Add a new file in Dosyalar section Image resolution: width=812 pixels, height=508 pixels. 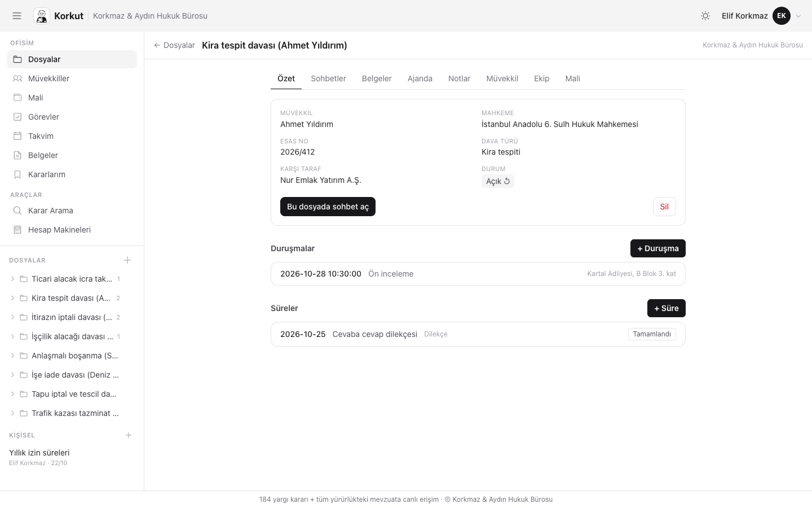coord(127,260)
